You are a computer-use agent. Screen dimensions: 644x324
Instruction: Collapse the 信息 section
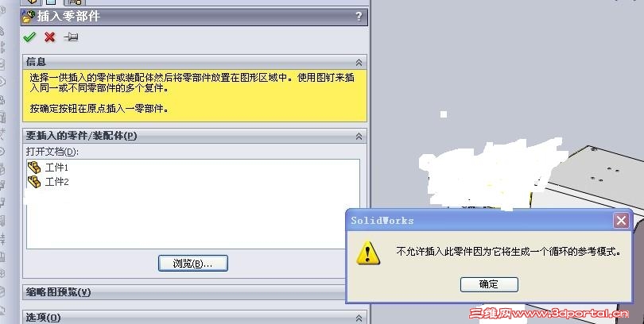359,63
